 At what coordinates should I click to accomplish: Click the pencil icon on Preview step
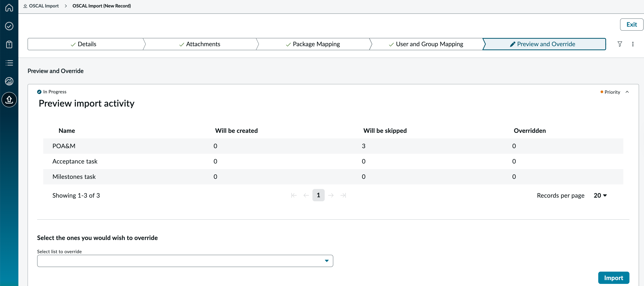point(512,44)
